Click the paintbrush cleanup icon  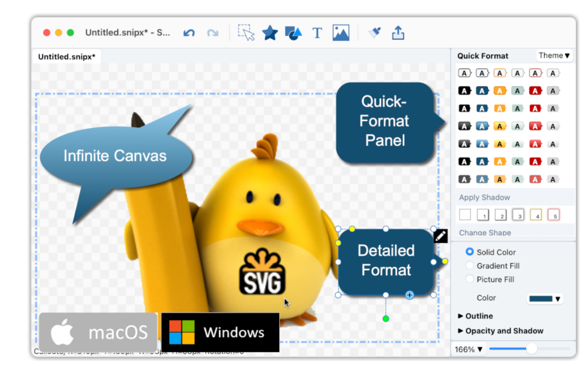coord(374,32)
